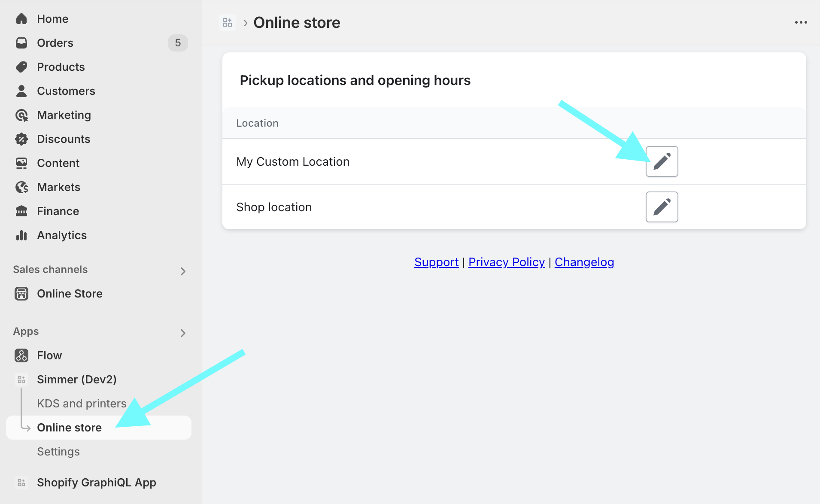
Task: Click the Customers person icon
Action: (21, 91)
